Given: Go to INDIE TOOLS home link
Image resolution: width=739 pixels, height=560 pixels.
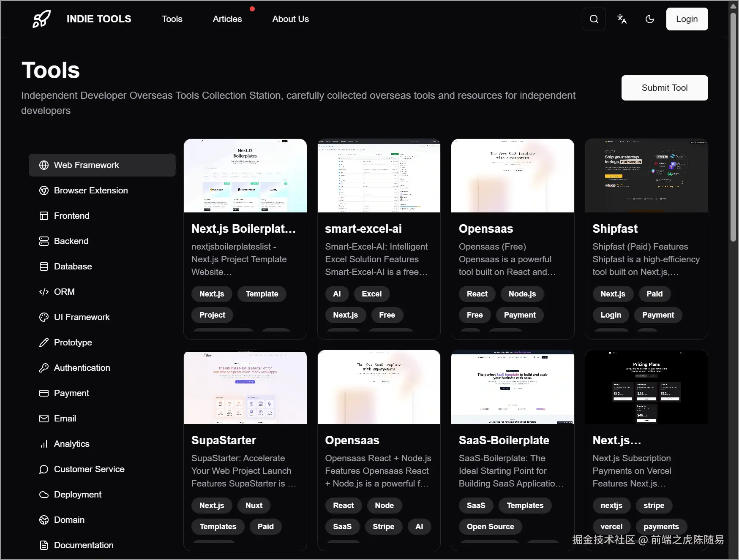Looking at the screenshot, I should (x=99, y=19).
